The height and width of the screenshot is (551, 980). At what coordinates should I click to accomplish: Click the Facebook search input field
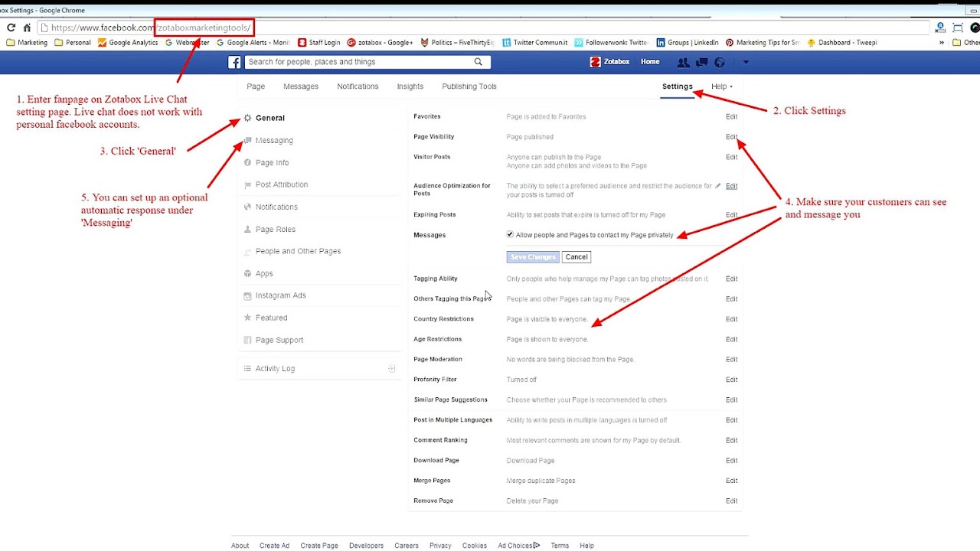point(358,62)
